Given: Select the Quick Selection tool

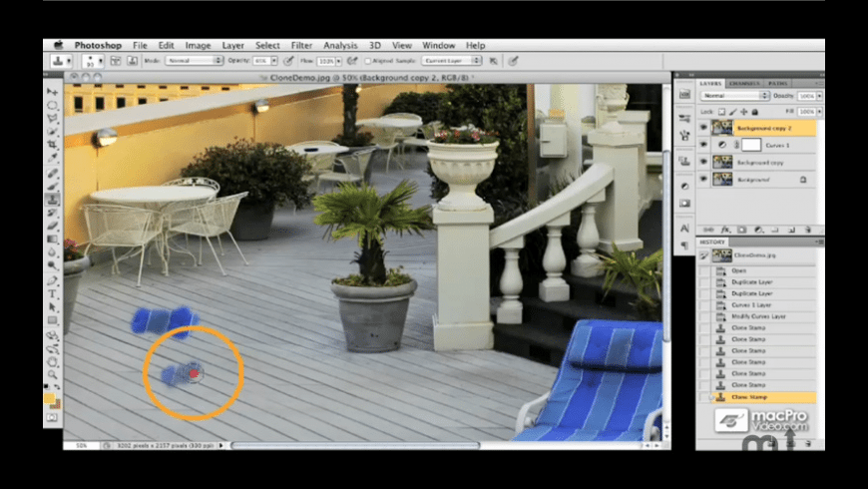Looking at the screenshot, I should coord(53,132).
